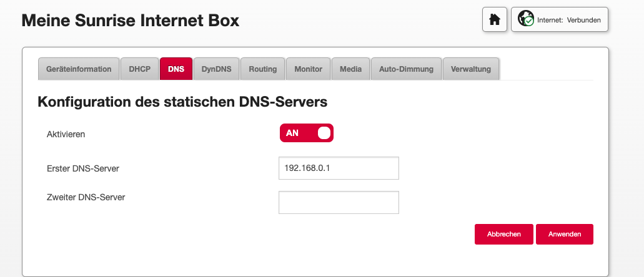
Task: Open the Media tab
Action: pyautogui.click(x=350, y=69)
